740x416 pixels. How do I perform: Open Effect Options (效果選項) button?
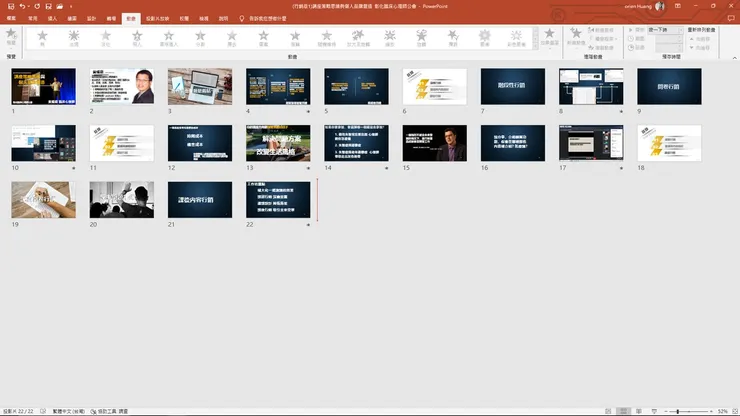pyautogui.click(x=549, y=37)
